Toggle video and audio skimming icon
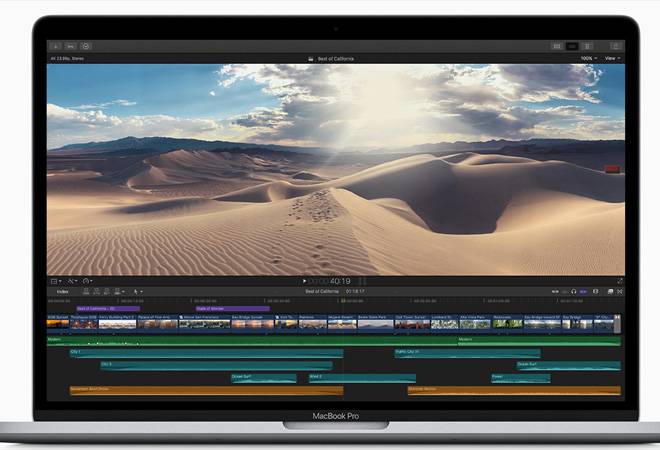The width and height of the screenshot is (660, 450). (555, 291)
